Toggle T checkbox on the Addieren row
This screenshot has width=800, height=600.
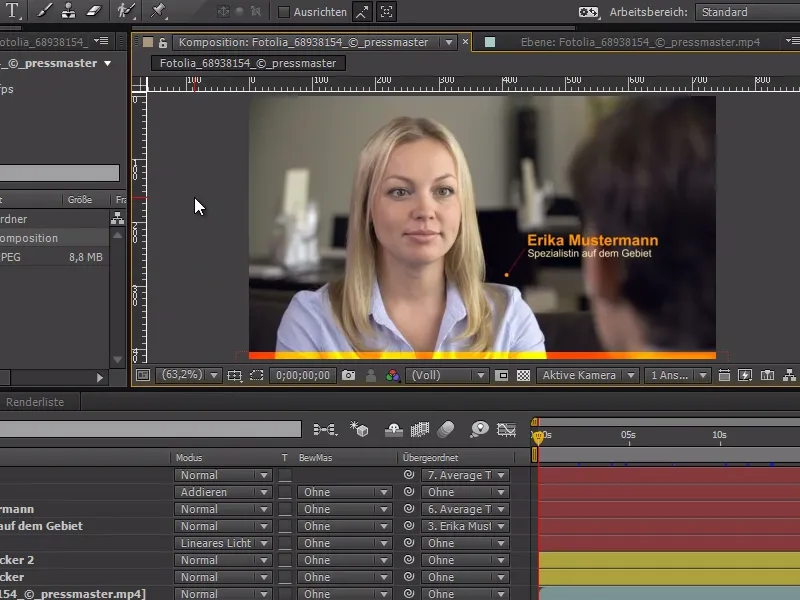(285, 492)
